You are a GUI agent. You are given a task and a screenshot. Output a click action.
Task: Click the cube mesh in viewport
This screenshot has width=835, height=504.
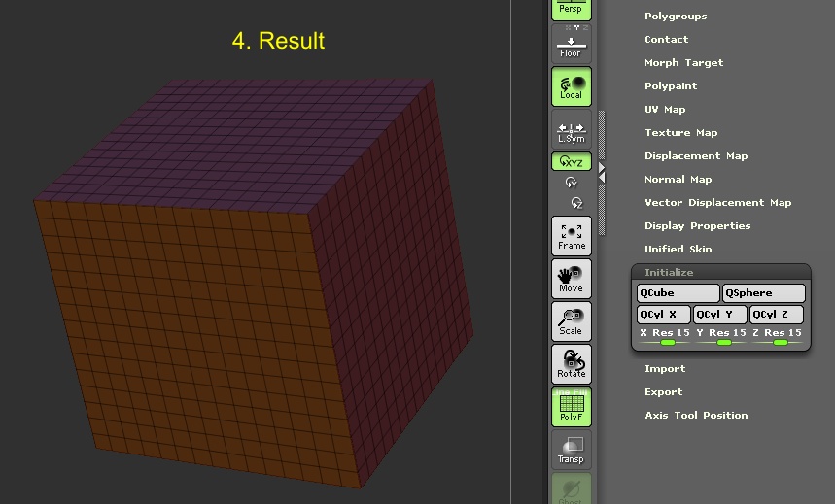pyautogui.click(x=253, y=282)
